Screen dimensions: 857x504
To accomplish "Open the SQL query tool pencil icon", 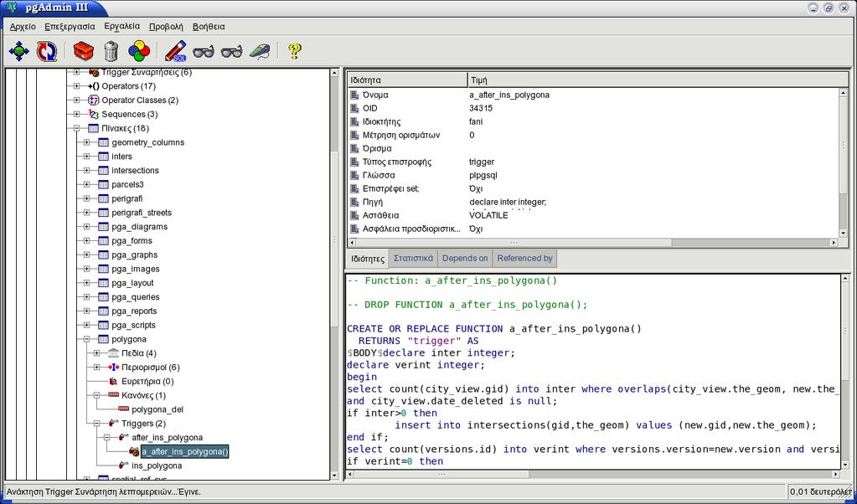I will coord(175,51).
